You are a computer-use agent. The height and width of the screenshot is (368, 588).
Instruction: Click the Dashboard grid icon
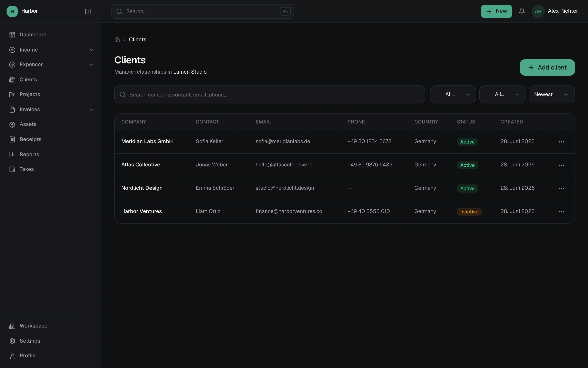tap(12, 35)
